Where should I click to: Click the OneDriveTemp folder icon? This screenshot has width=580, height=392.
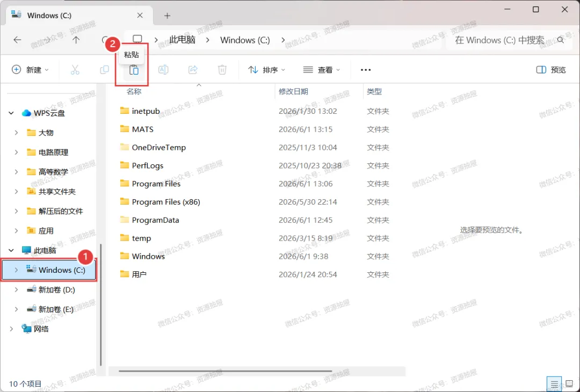pos(124,147)
